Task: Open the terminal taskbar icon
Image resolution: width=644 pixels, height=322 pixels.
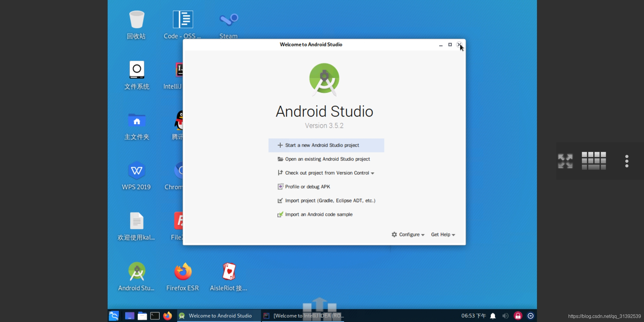Action: pyautogui.click(x=155, y=316)
